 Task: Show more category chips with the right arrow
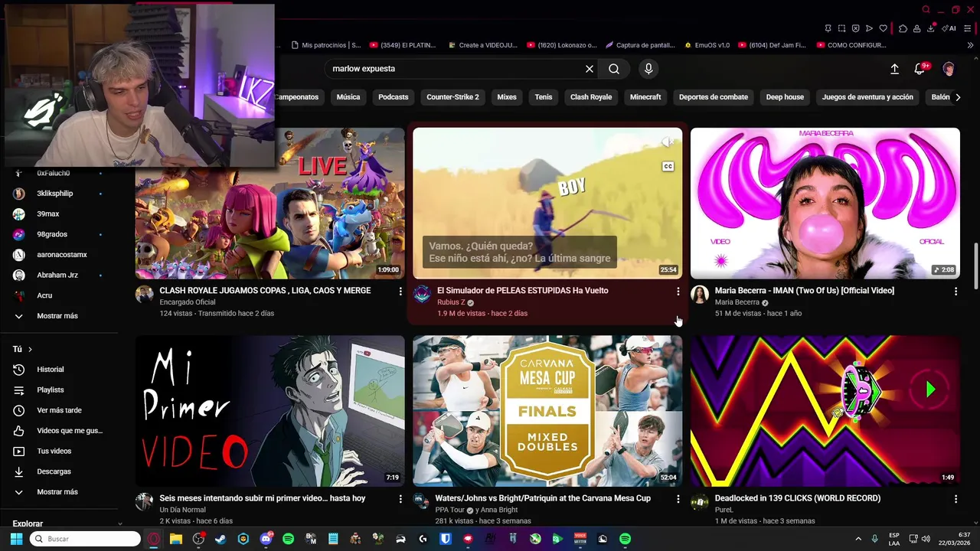coord(958,97)
